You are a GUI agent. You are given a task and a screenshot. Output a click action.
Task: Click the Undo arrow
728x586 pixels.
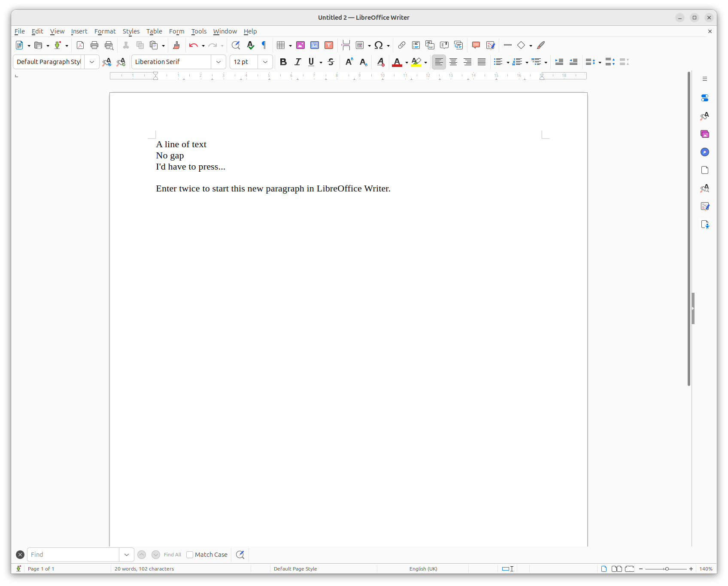point(193,45)
